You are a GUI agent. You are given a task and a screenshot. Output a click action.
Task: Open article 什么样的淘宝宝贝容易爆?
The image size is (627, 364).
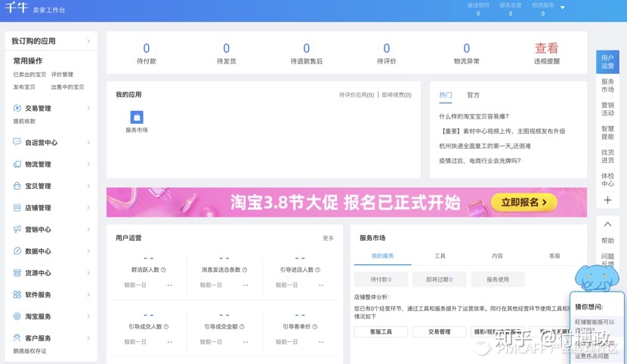(x=474, y=116)
